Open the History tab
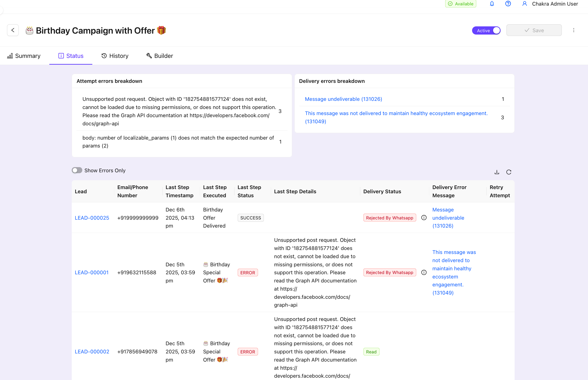The width and height of the screenshot is (588, 380). point(115,56)
